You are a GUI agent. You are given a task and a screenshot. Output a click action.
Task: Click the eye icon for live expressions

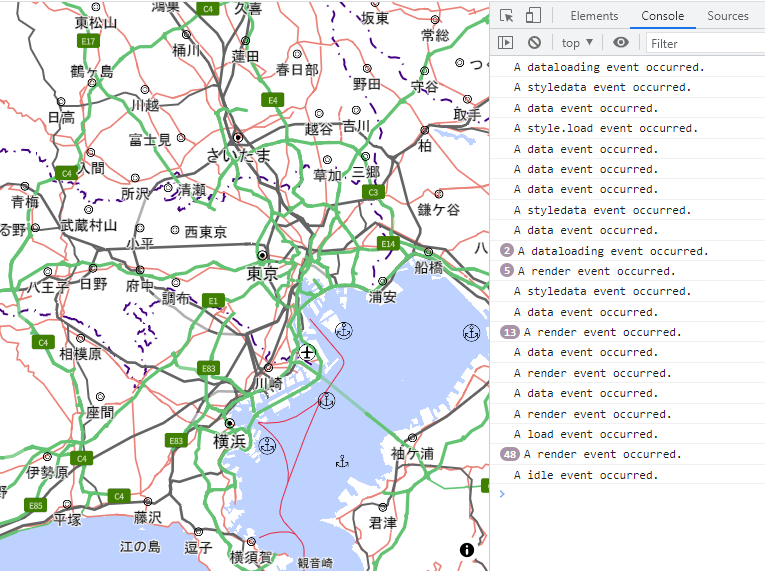coord(621,42)
